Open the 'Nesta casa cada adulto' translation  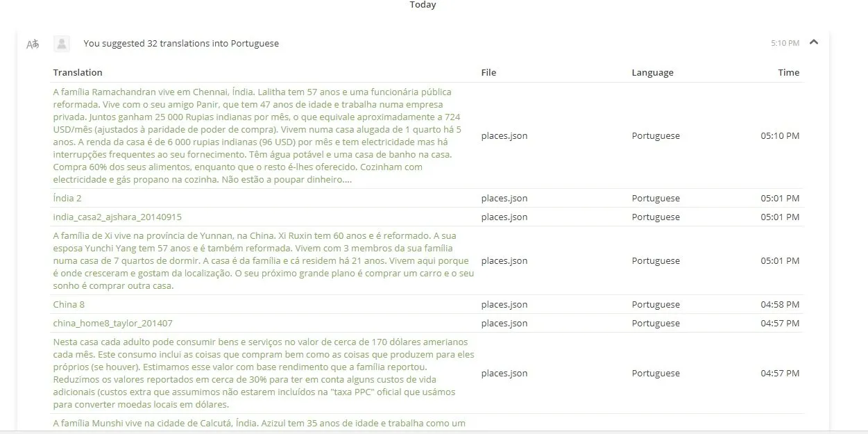pyautogui.click(x=264, y=374)
